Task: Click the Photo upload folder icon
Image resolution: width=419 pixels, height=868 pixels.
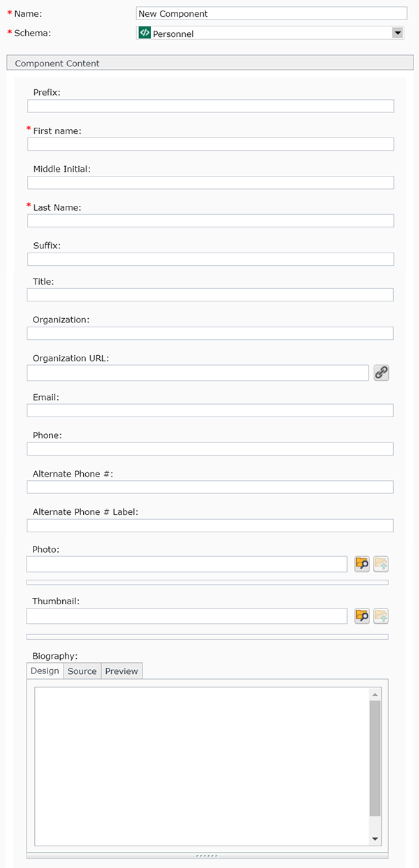Action: tap(381, 564)
